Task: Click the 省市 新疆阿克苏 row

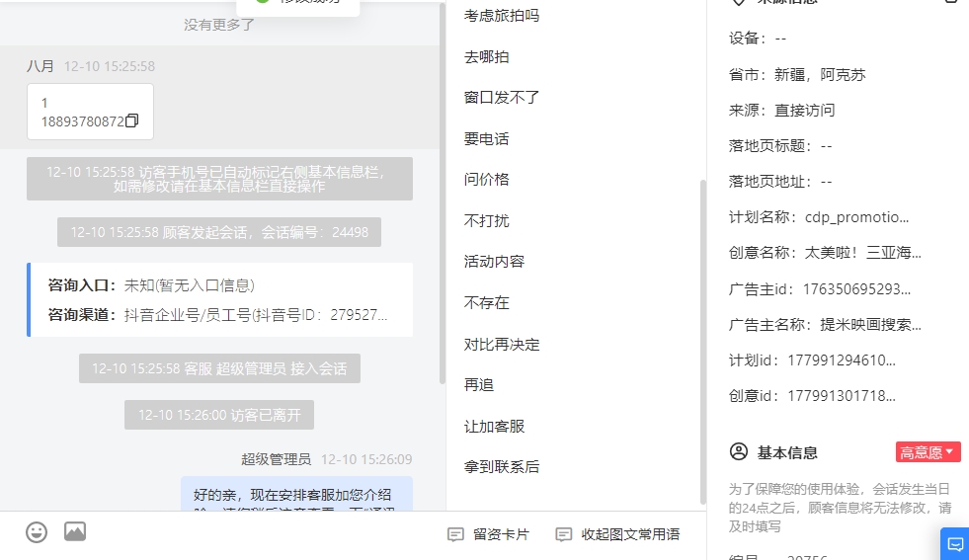Action: [797, 75]
